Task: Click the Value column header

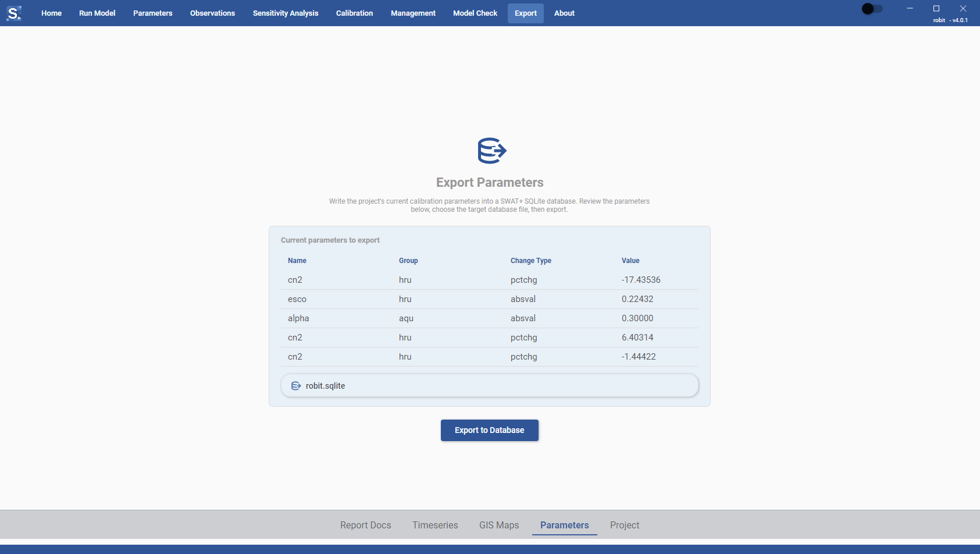Action: click(630, 261)
